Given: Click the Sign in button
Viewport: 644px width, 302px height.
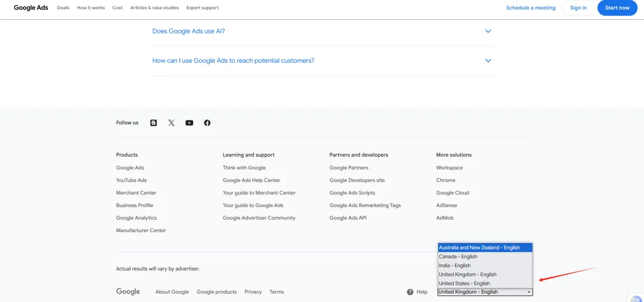Looking at the screenshot, I should pyautogui.click(x=578, y=8).
